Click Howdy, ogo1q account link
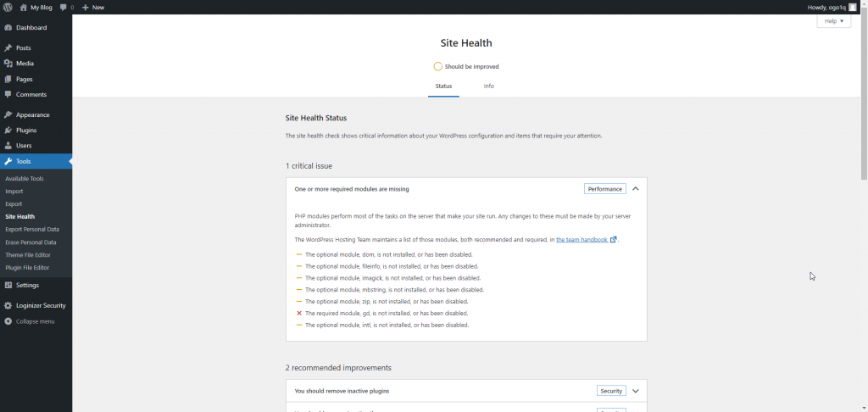The height and width of the screenshot is (412, 868). tap(827, 7)
